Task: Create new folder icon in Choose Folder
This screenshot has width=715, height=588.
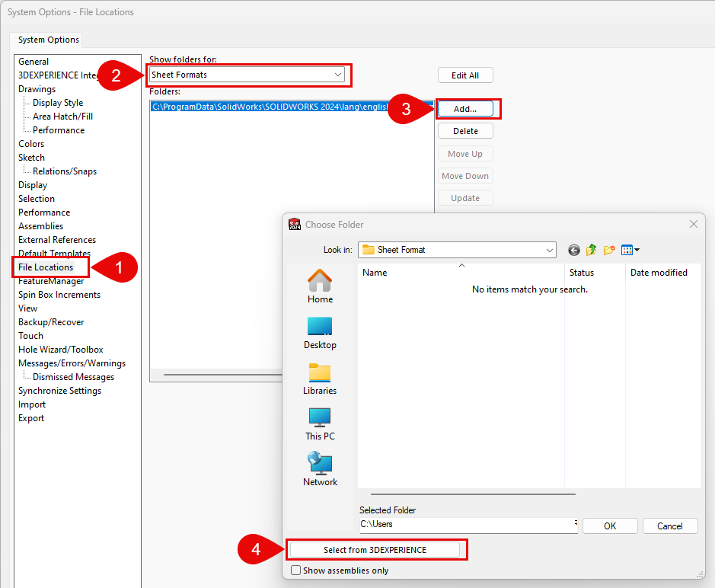Action: tap(608, 250)
